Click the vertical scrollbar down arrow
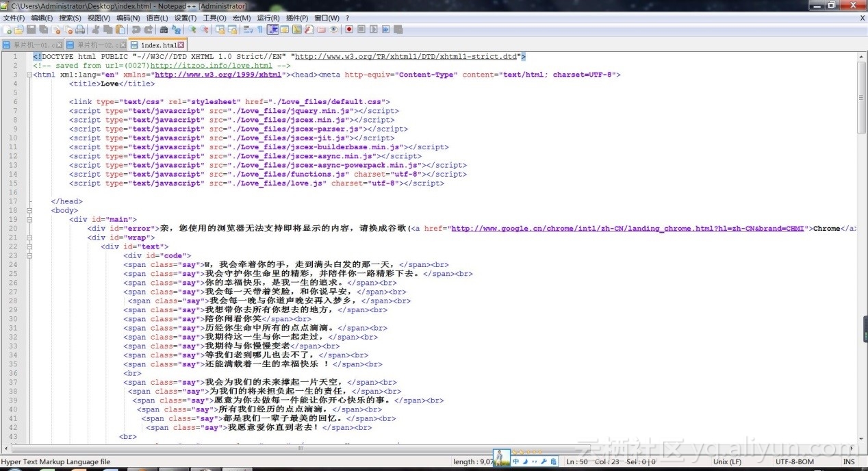The width and height of the screenshot is (868, 471). (x=861, y=438)
